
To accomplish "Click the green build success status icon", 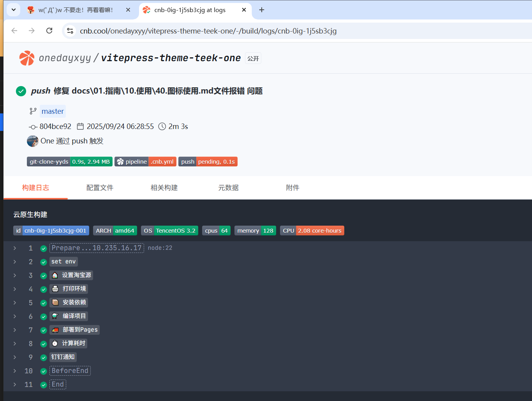I will click(x=21, y=91).
